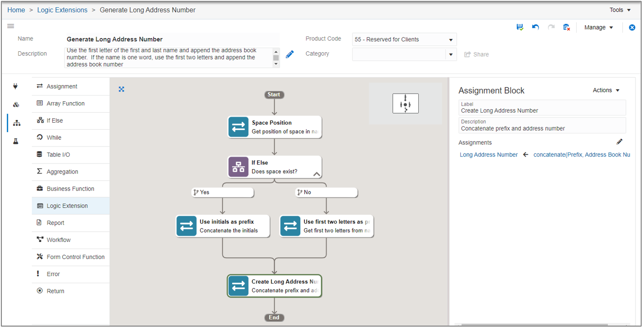The height and width of the screenshot is (327, 644).
Task: Select the If Else palette item
Action: pos(71,121)
